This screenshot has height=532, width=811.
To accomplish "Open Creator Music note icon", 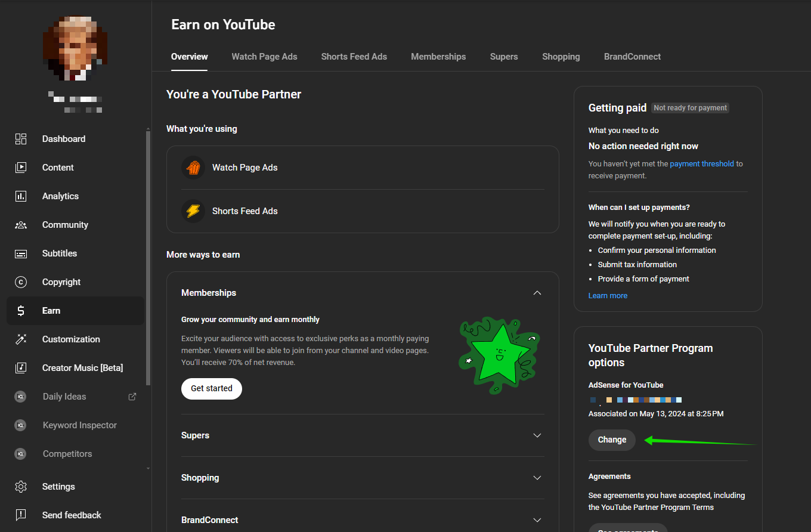I will click(x=21, y=368).
